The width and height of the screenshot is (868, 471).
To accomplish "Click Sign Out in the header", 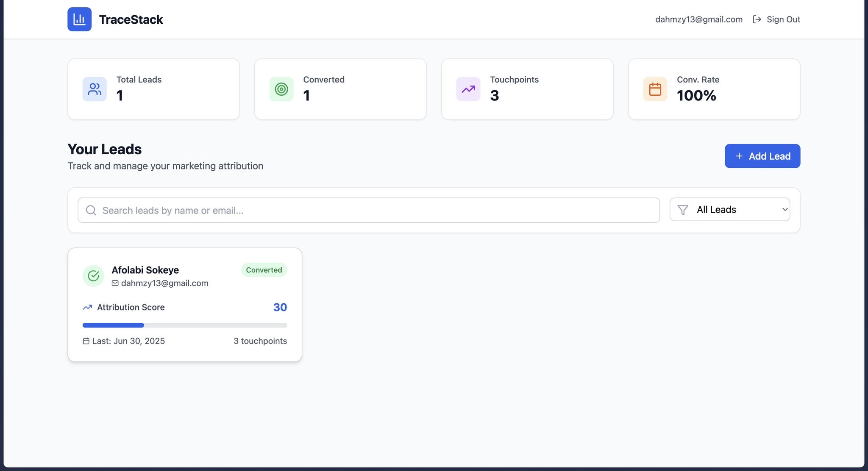I will pyautogui.click(x=776, y=19).
